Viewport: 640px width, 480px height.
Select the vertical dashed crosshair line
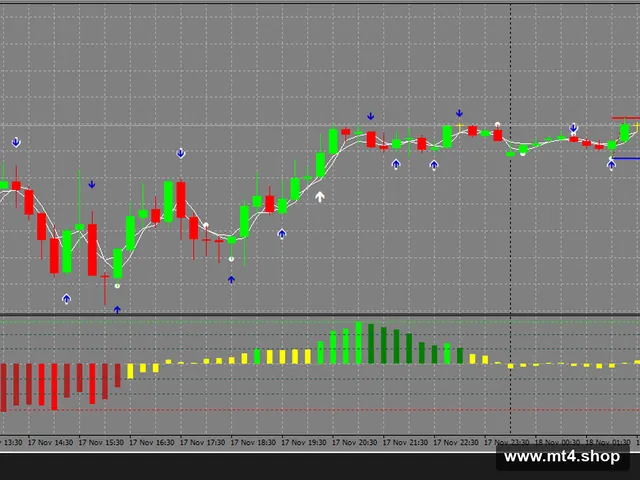pos(511,218)
